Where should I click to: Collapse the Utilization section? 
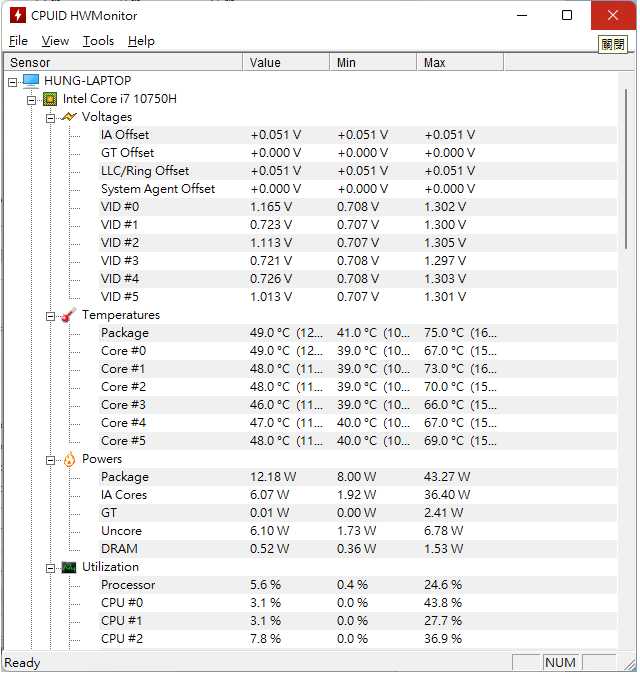[50, 569]
